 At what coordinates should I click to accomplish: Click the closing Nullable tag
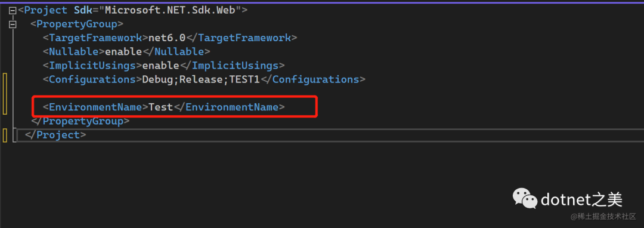[176, 52]
